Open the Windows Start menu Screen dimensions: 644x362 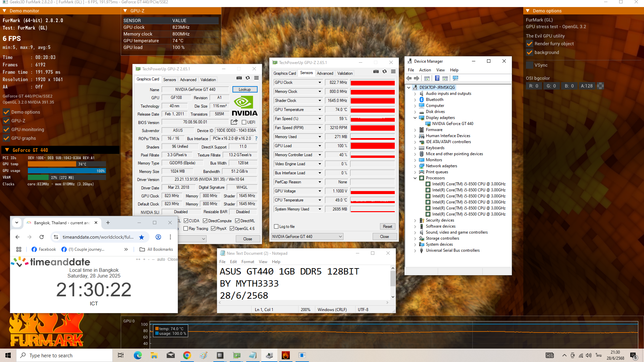(8, 355)
